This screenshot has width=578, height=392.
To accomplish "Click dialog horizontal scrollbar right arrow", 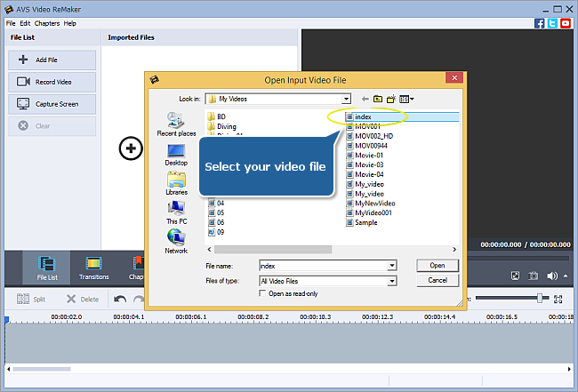I will [454, 250].
